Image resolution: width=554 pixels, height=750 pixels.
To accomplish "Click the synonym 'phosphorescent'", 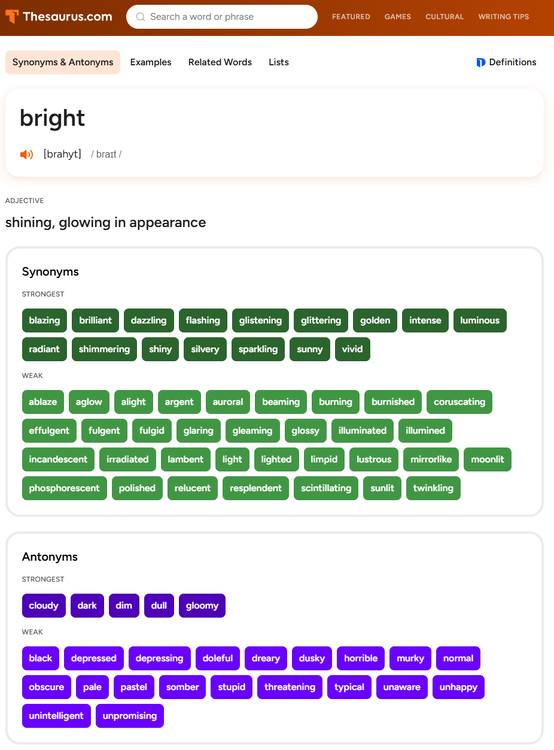I will coord(64,488).
